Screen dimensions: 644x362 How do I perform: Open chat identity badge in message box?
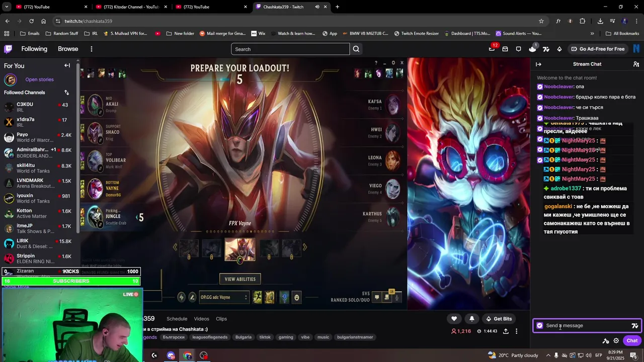(x=540, y=326)
